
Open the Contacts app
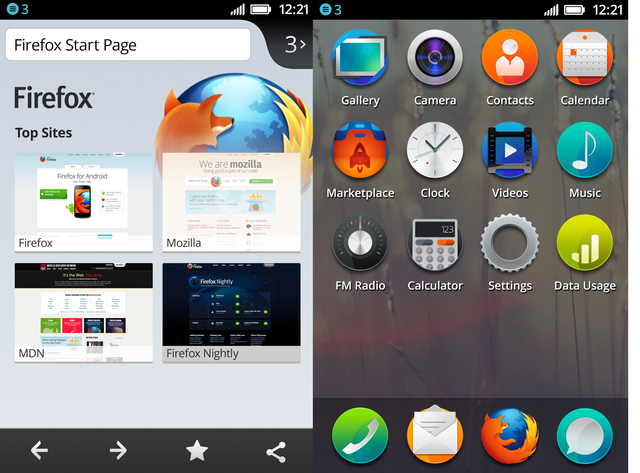510,58
